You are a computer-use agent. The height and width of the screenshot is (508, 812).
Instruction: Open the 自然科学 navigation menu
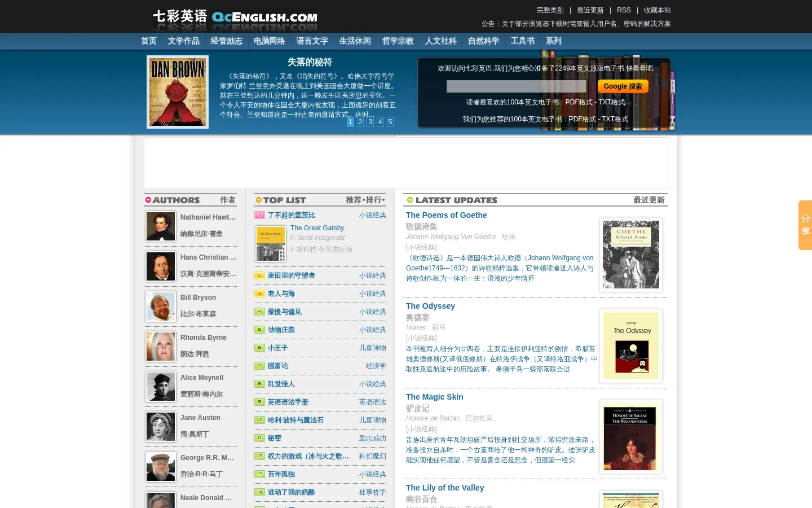pos(484,41)
